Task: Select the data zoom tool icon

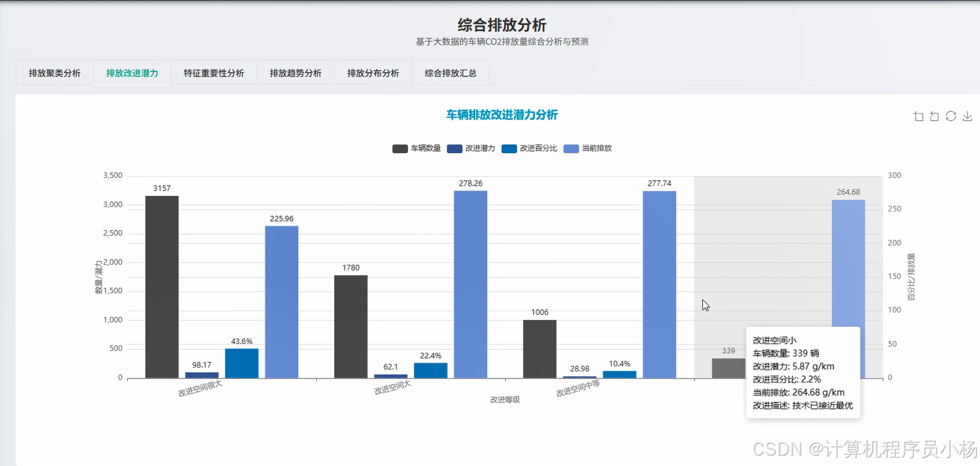Action: click(918, 116)
